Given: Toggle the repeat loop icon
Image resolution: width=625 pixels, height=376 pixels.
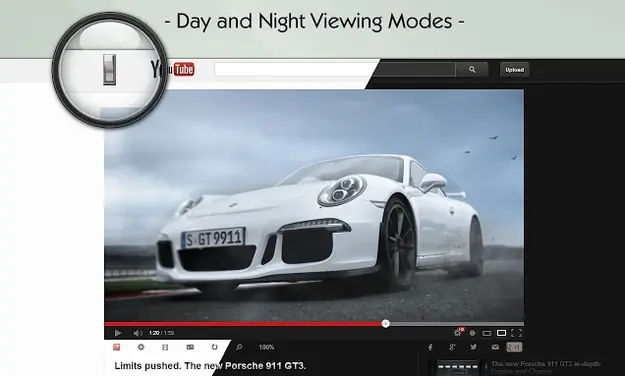Looking at the screenshot, I should pyautogui.click(x=214, y=347).
